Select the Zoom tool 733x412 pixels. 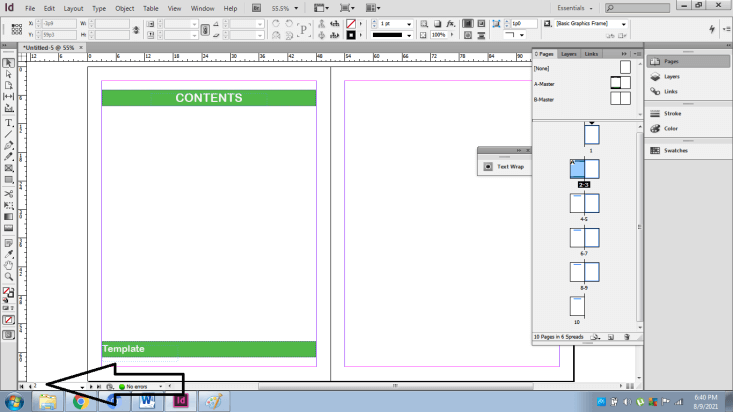click(8, 277)
